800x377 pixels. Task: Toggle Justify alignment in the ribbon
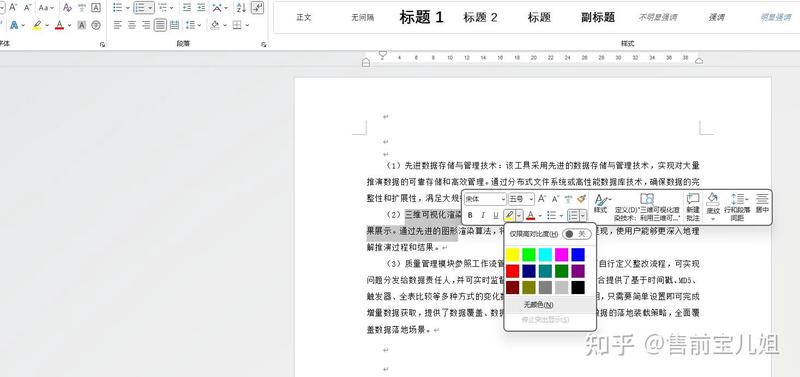[160, 25]
